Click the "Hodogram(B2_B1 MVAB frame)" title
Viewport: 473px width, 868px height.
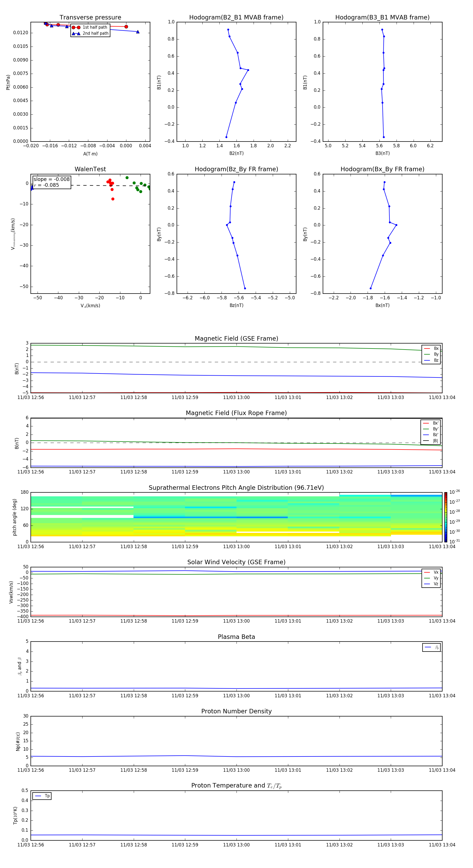pos(236,17)
